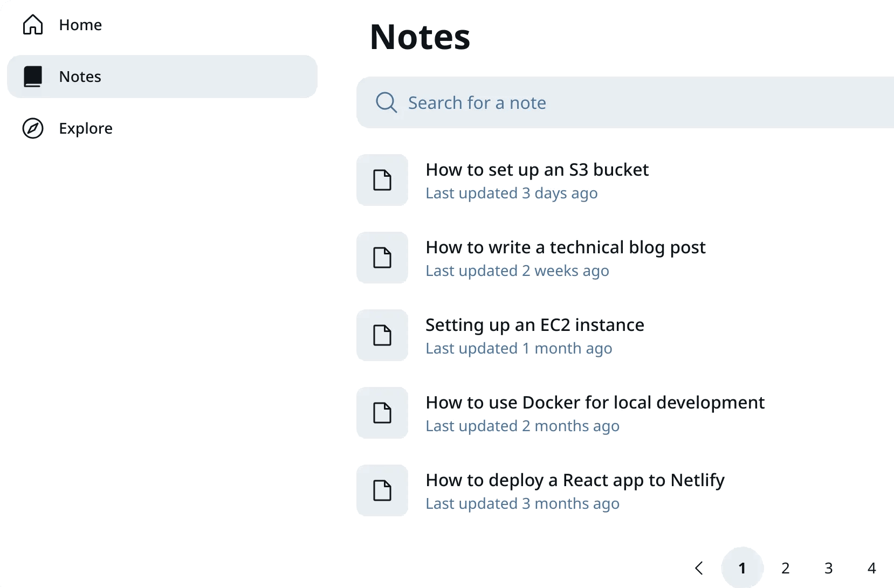The height and width of the screenshot is (588, 894).
Task: Click the document icon for S3 bucket note
Action: (x=382, y=180)
